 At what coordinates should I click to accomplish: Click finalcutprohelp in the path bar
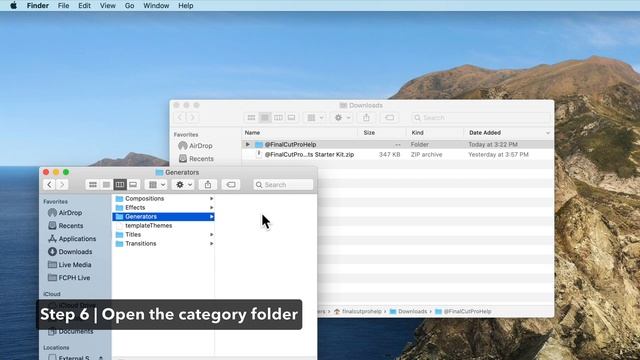[358, 311]
